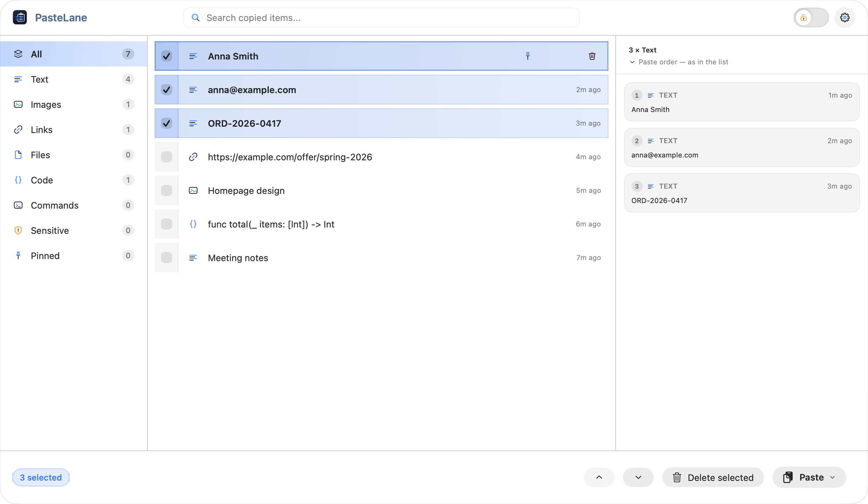Click the 3 × Text heading
The height and width of the screenshot is (504, 868).
point(642,50)
